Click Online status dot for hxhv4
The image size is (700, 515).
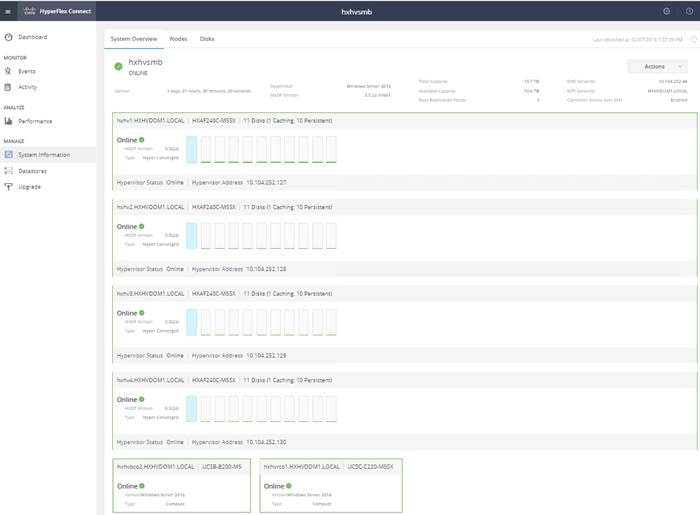click(x=142, y=399)
